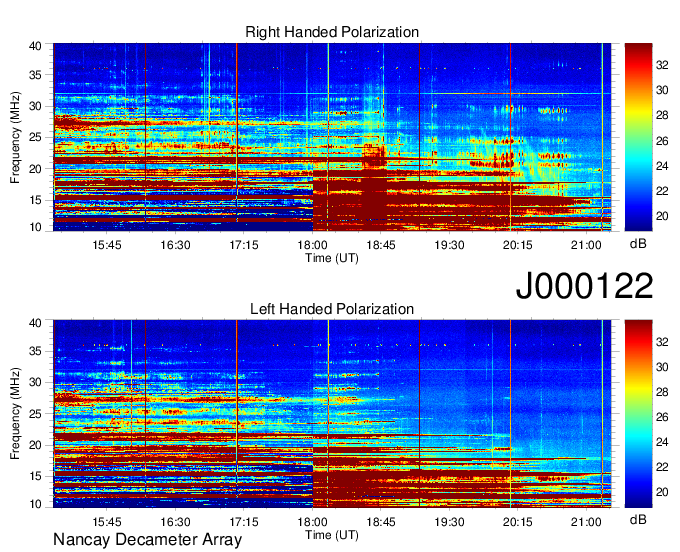680x552 pixels.
Task: Click the 18:45 tick label on the top plot
Action: (381, 245)
